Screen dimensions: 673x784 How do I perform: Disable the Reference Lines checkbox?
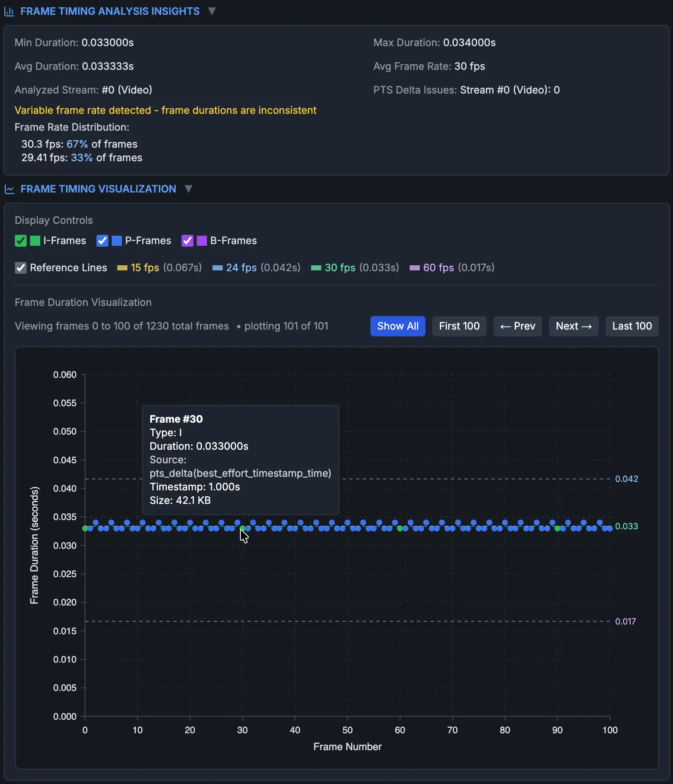tap(21, 268)
